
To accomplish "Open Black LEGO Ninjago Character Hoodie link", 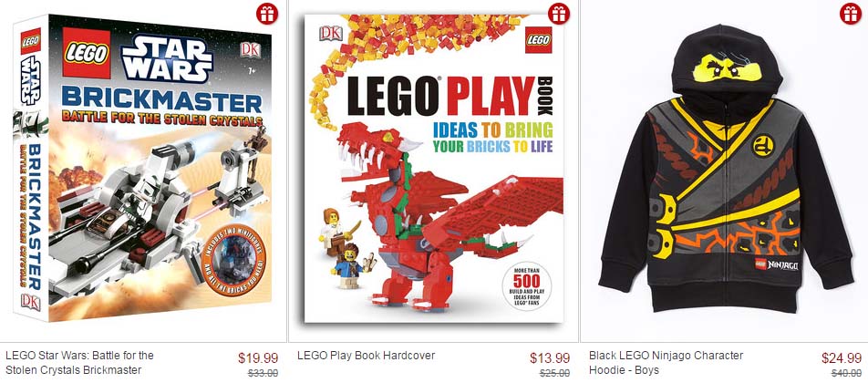I will pyautogui.click(x=666, y=363).
